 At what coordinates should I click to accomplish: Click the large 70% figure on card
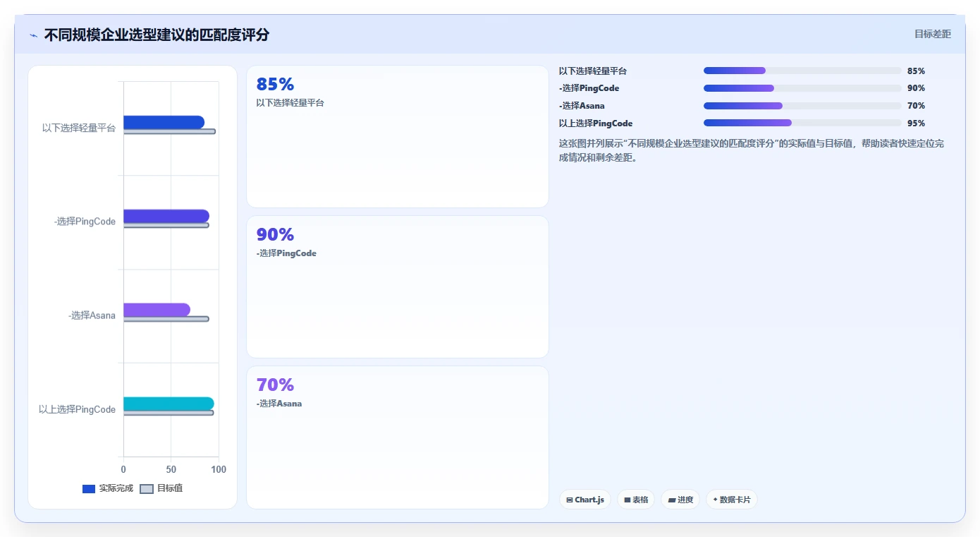[x=275, y=385]
